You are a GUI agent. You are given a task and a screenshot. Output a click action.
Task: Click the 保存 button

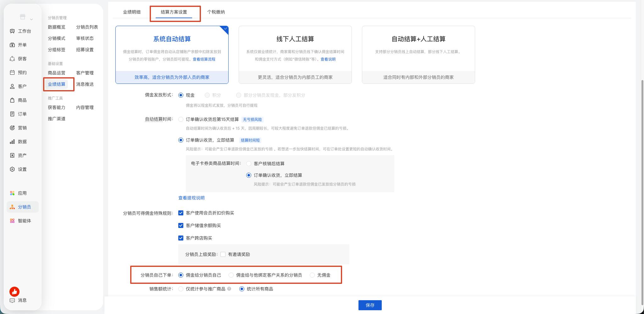click(370, 305)
